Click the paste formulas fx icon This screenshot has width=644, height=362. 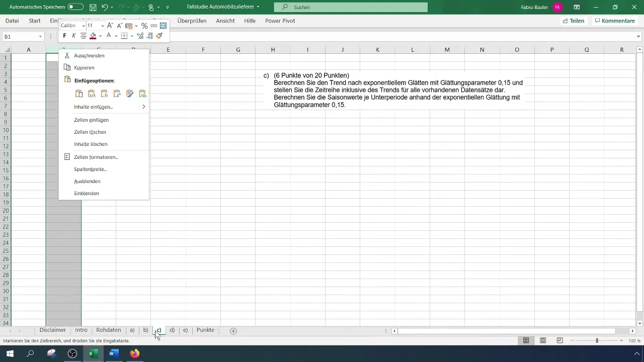coord(104,94)
